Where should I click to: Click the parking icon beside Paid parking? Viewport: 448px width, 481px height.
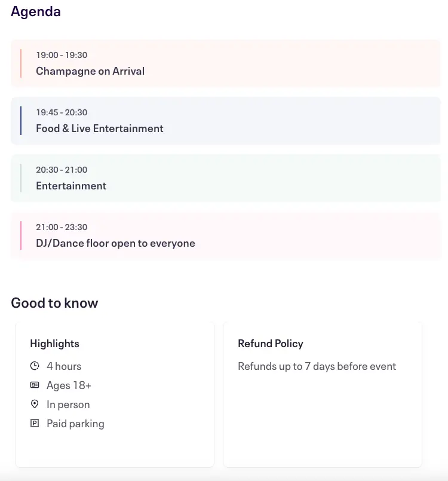coord(35,424)
